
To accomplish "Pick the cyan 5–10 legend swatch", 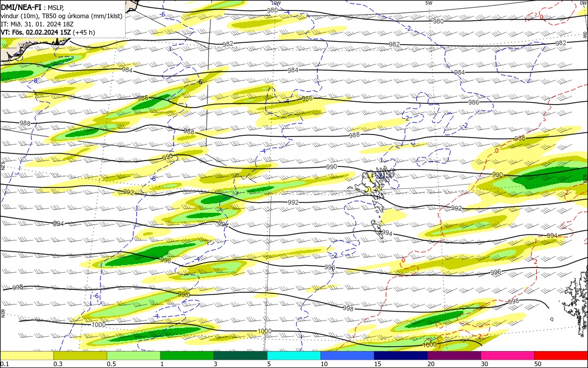I will [294, 356].
